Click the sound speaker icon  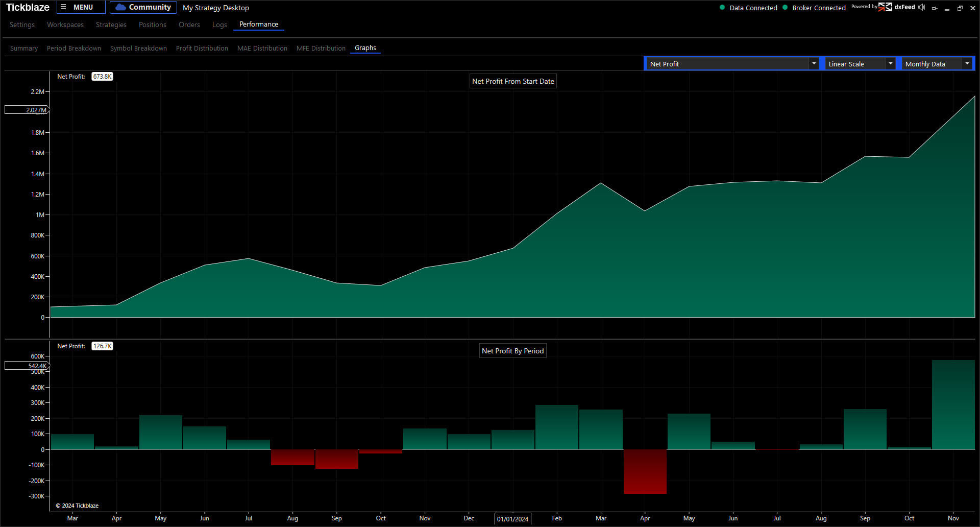pyautogui.click(x=921, y=7)
